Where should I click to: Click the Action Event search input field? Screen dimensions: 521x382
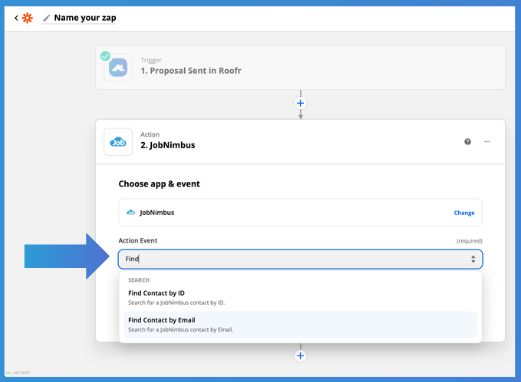(300, 259)
